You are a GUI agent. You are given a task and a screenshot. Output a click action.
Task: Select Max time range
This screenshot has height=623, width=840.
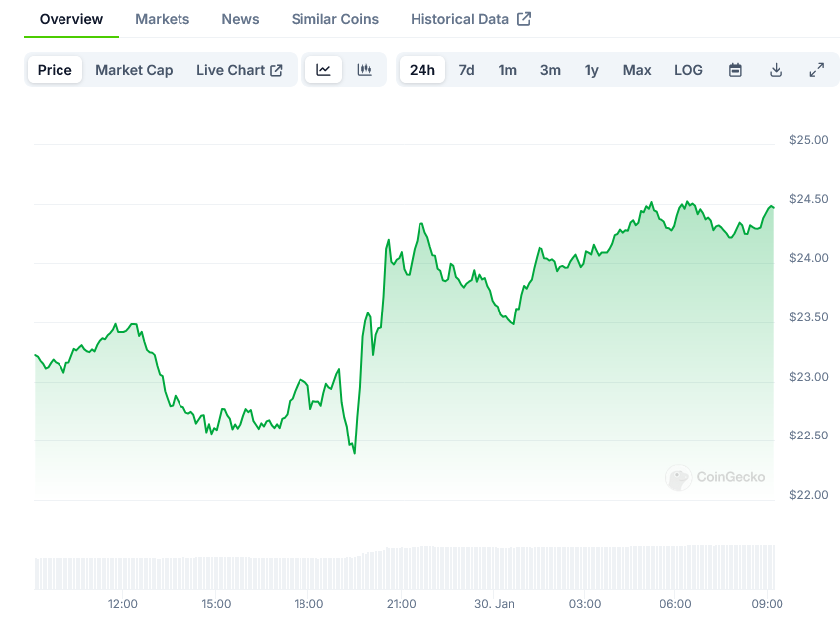[x=637, y=70]
